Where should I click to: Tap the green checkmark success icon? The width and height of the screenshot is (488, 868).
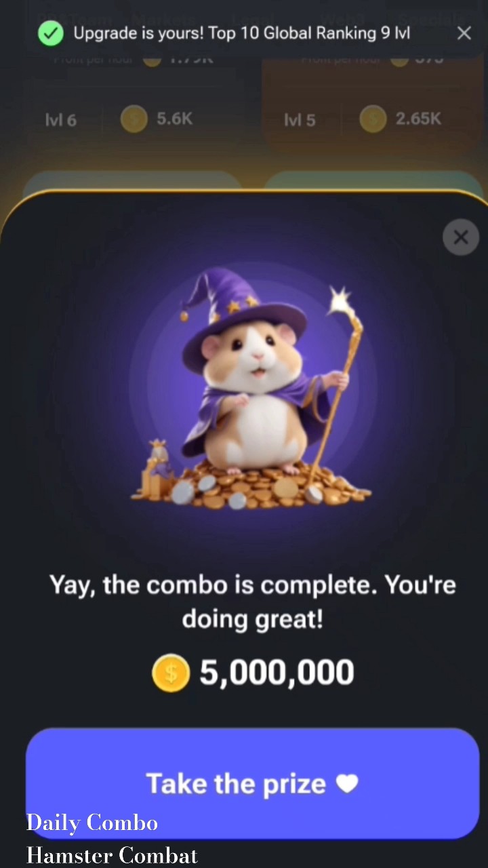click(x=50, y=33)
